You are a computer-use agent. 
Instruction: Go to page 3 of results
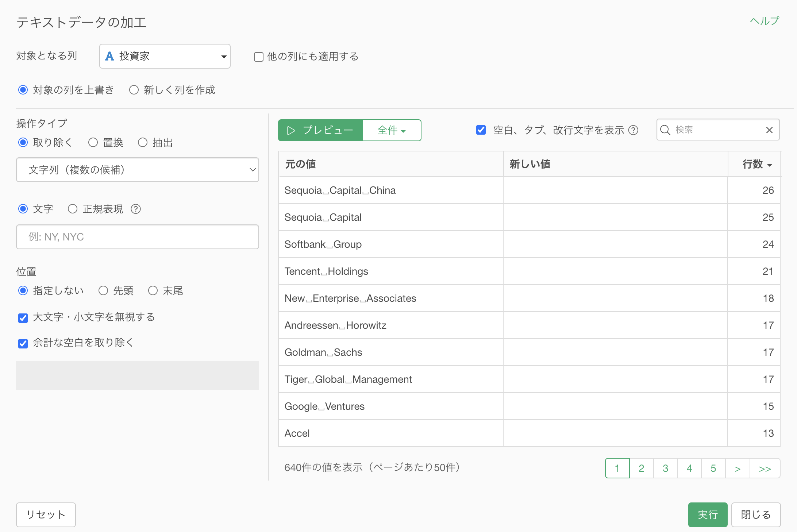pyautogui.click(x=666, y=468)
